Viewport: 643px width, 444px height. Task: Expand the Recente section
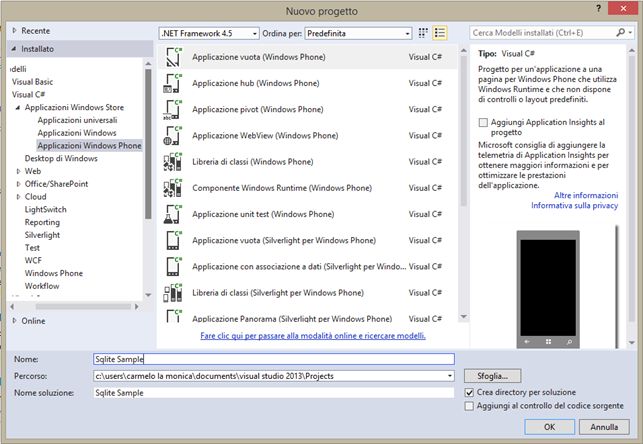click(14, 31)
